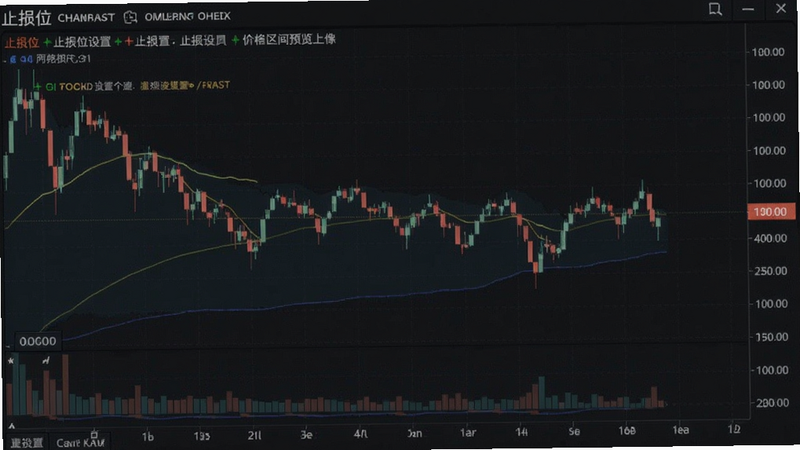Click the clock icon beside CHANRAST

click(x=131, y=17)
